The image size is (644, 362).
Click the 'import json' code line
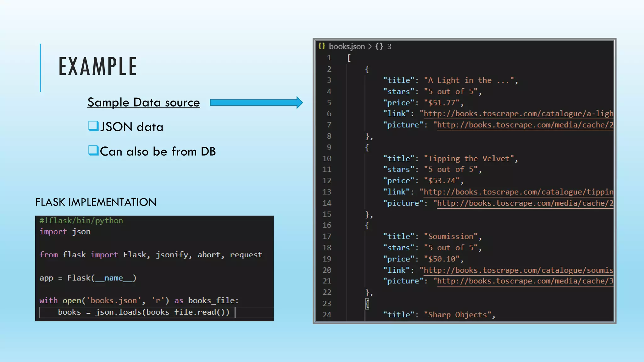65,232
